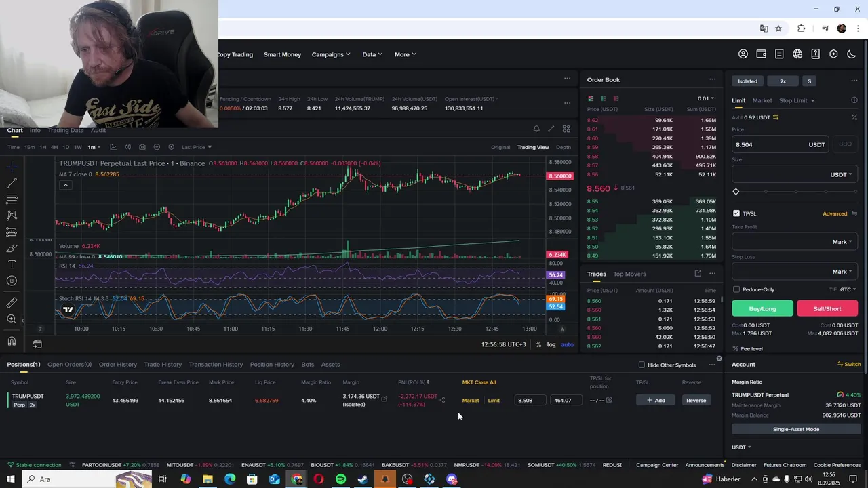Switch to dark mode moon icon
868x488 pixels.
point(852,54)
